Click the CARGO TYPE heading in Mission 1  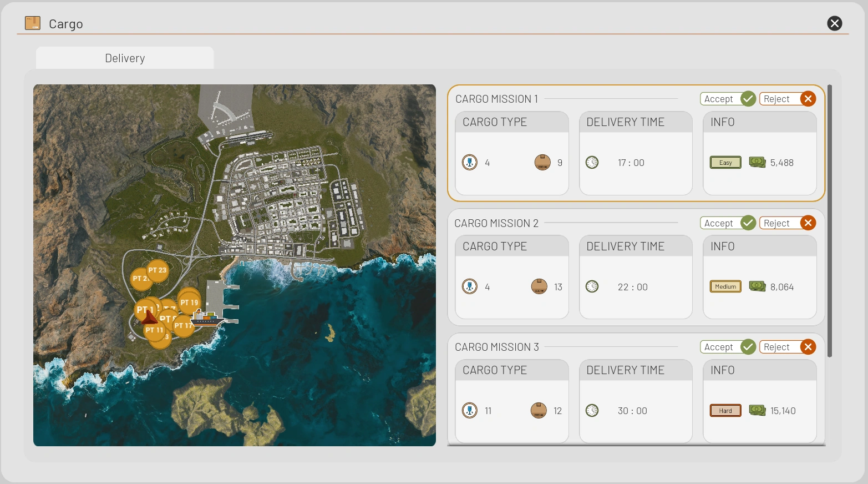495,122
